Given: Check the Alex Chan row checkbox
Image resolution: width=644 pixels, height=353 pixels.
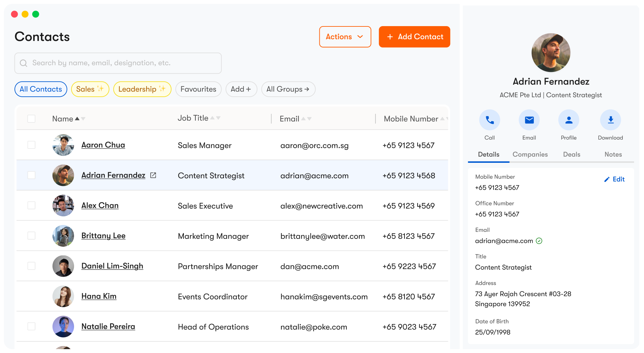Looking at the screenshot, I should 31,205.
